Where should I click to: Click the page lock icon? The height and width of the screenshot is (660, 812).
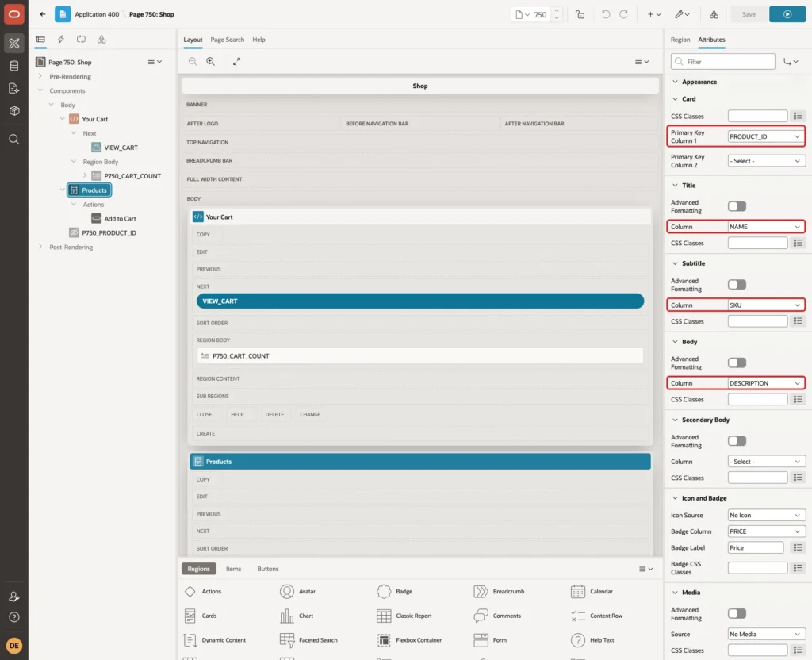click(580, 14)
